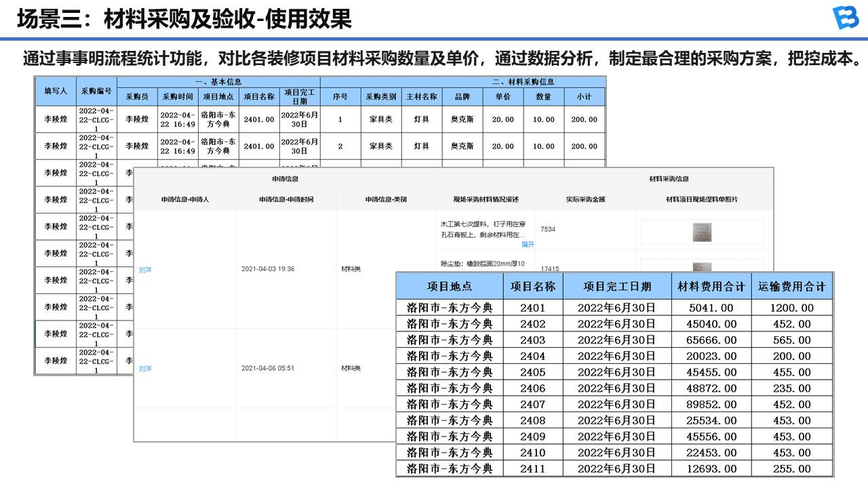
Task: Select project 2407 row name cell
Action: pos(532,405)
